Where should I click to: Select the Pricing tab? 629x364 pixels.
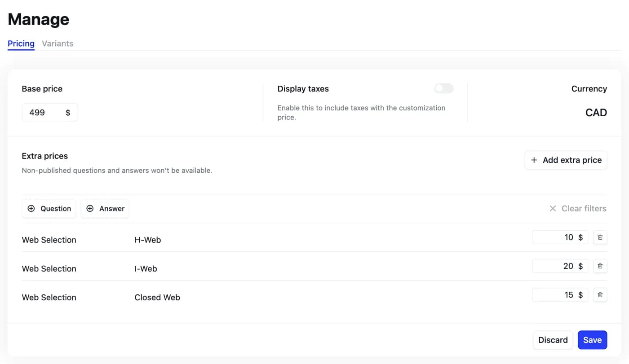tap(21, 44)
